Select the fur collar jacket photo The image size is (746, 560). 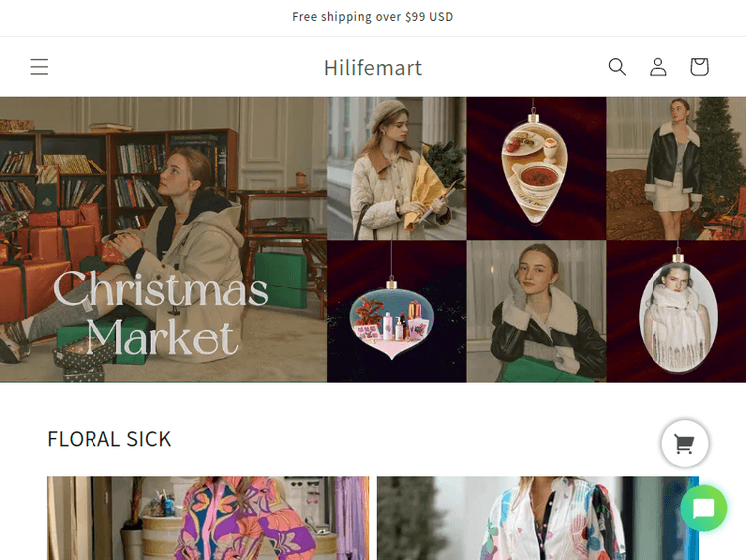point(536,311)
